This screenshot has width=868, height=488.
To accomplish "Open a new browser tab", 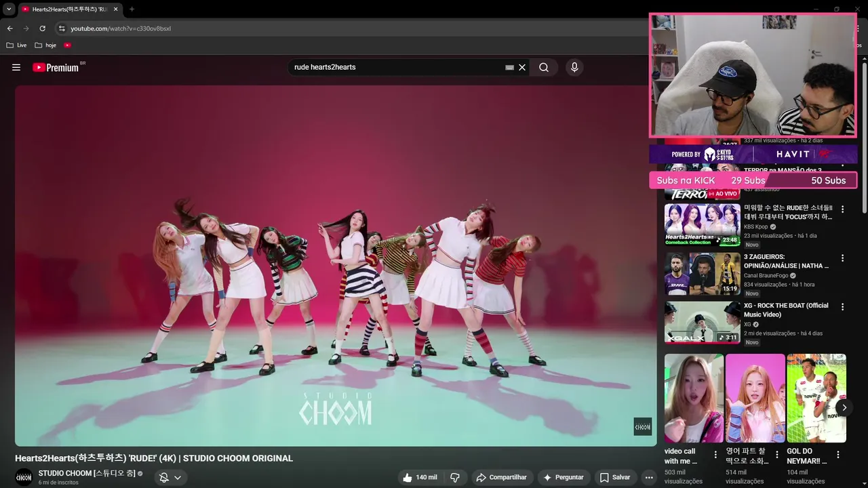I will [132, 9].
